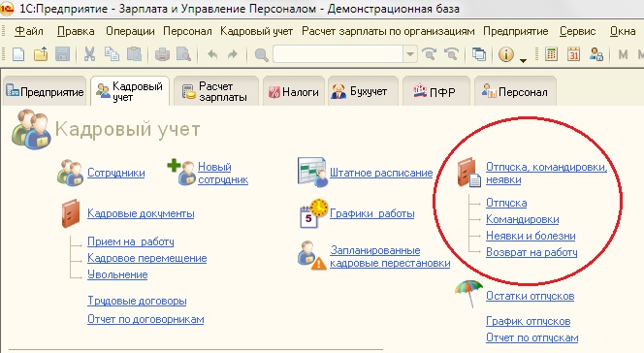The height and width of the screenshot is (353, 644).
Task: Switch to the Персонал tab
Action: pos(515,91)
